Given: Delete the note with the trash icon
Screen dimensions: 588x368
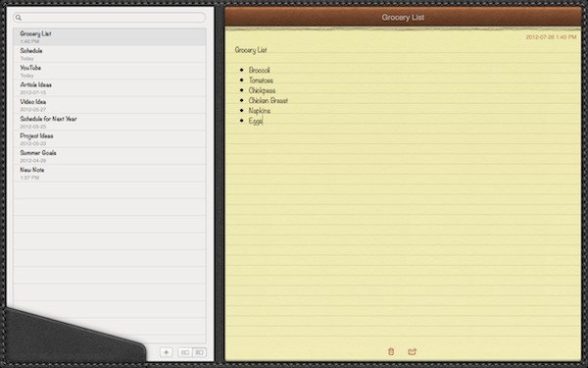Looking at the screenshot, I should (x=391, y=351).
